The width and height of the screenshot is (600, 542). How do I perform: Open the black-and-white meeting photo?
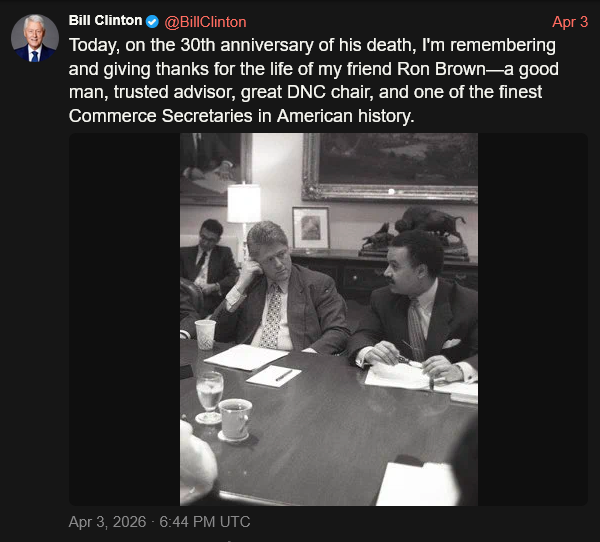point(328,318)
